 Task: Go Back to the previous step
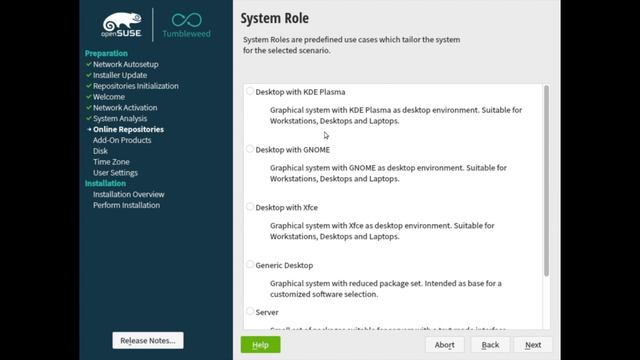click(x=490, y=344)
